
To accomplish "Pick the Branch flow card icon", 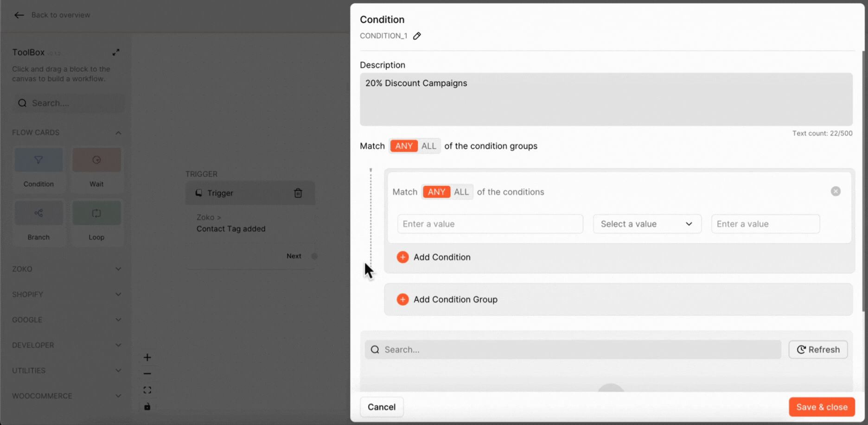I will pyautogui.click(x=38, y=213).
